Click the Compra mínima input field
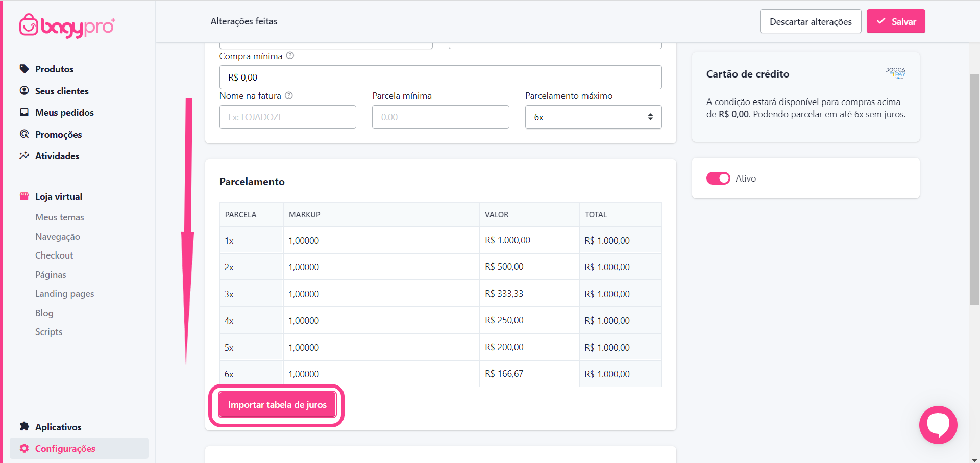The width and height of the screenshot is (980, 463). coord(440,77)
